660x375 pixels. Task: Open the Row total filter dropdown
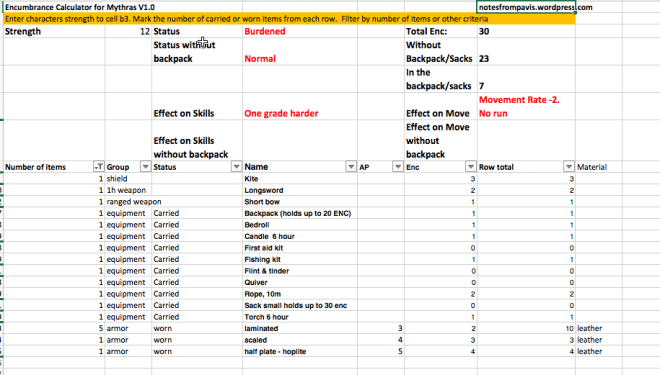[569, 167]
